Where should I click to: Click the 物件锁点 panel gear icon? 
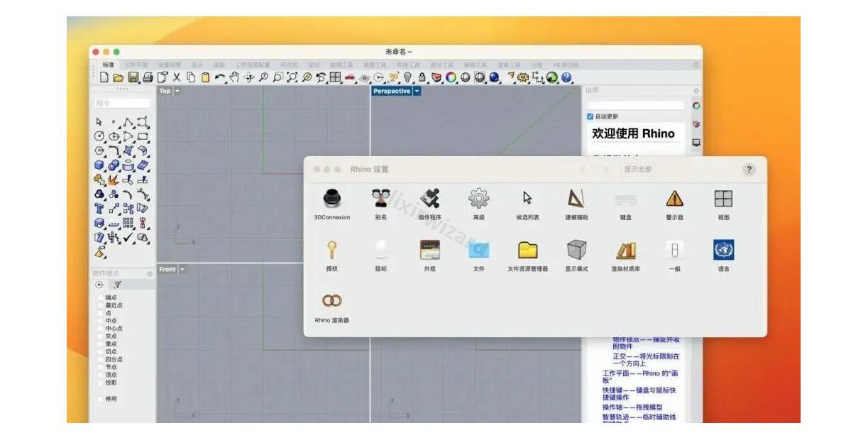point(150,273)
